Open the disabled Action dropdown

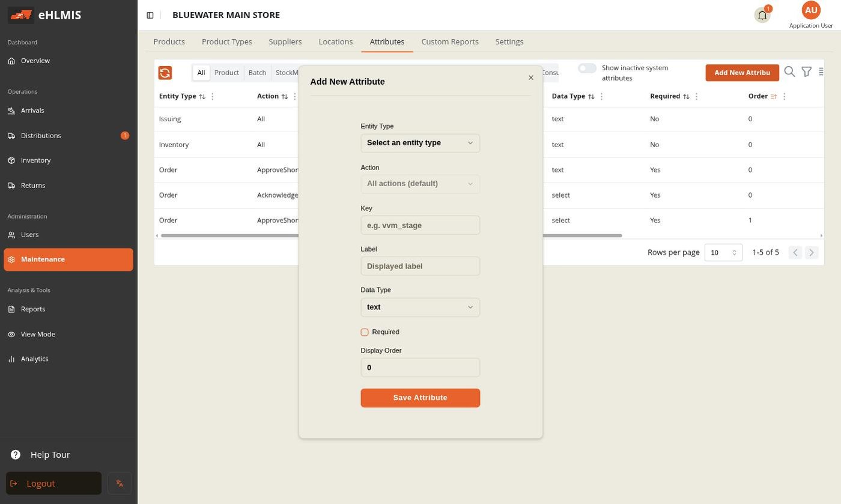click(421, 184)
